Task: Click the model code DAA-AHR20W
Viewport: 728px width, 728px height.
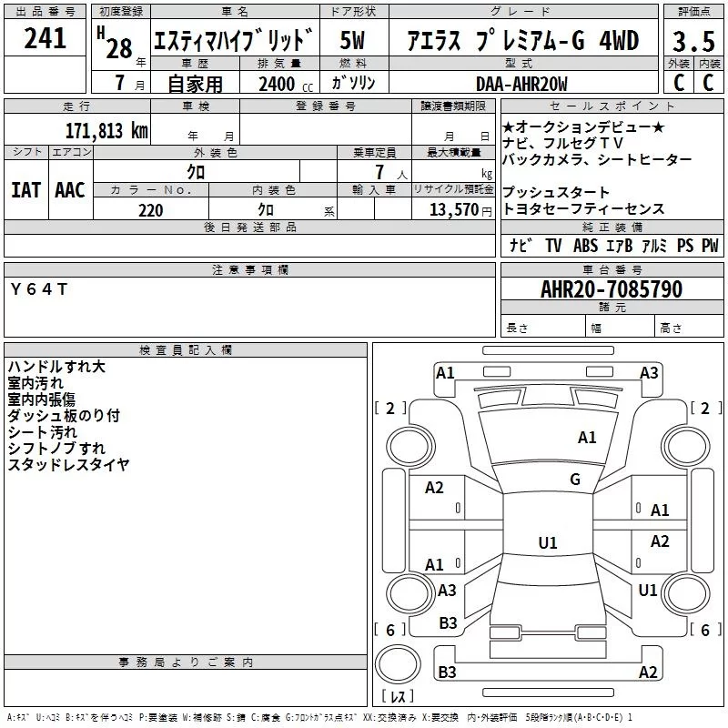Action: point(521,84)
